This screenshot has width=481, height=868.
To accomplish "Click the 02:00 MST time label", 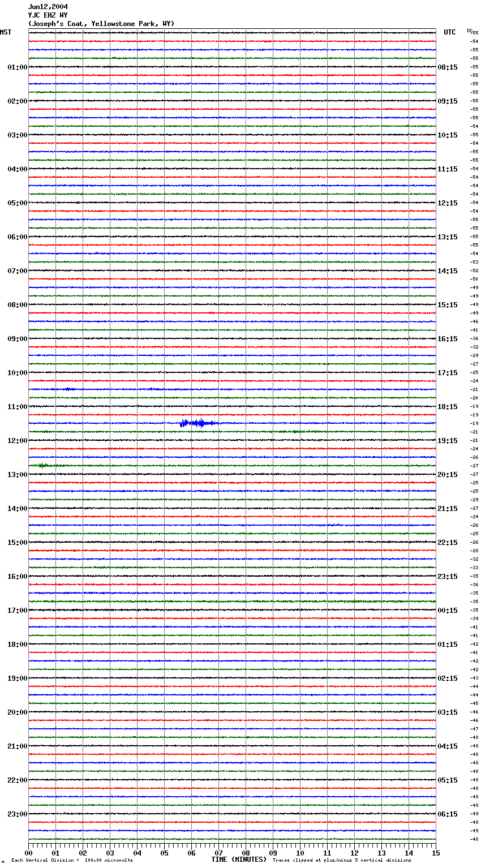I will (18, 101).
